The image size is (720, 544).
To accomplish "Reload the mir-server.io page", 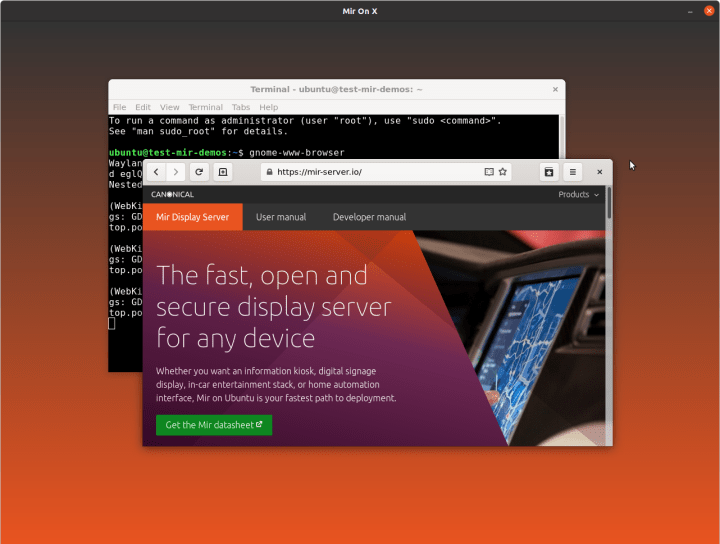I will click(x=199, y=172).
